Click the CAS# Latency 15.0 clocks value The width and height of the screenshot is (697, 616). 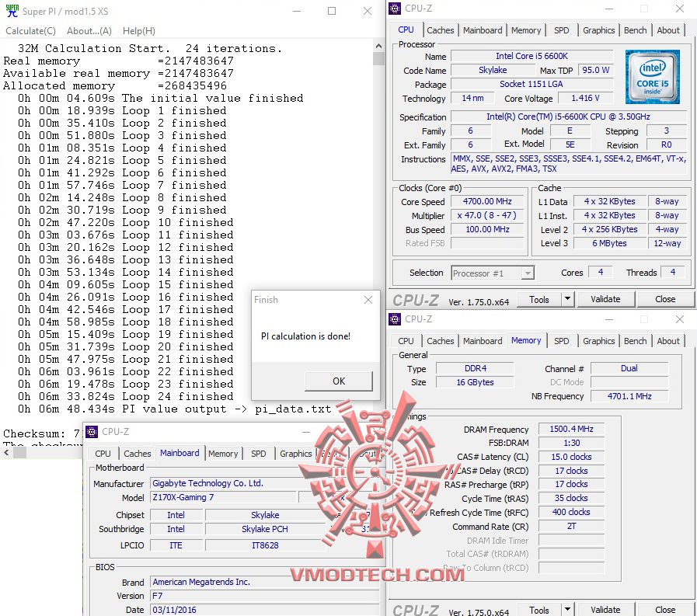(571, 457)
